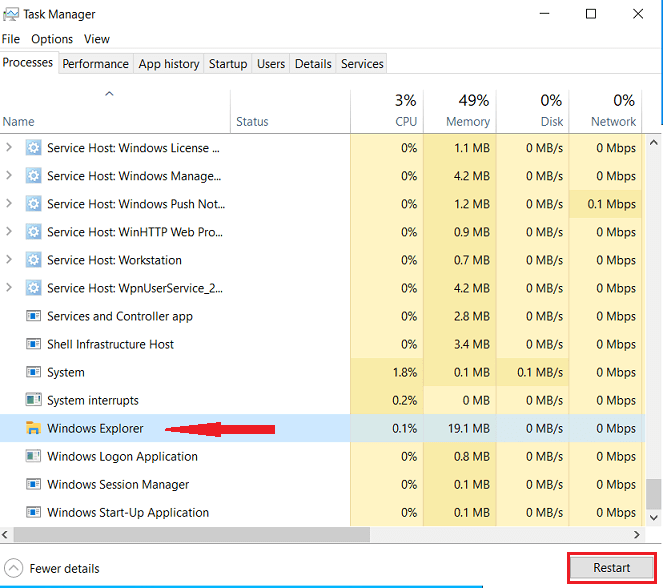
Task: Click the Windows Session Manager icon
Action: [33, 484]
